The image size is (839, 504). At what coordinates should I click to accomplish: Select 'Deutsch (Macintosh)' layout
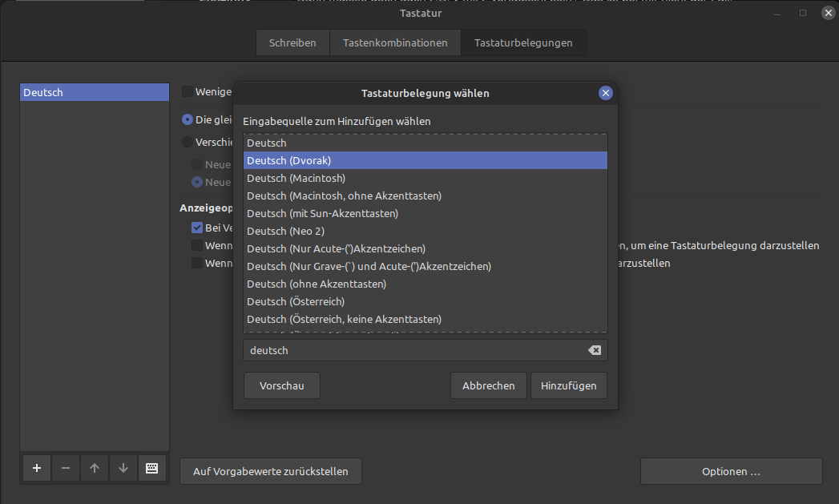pos(426,178)
